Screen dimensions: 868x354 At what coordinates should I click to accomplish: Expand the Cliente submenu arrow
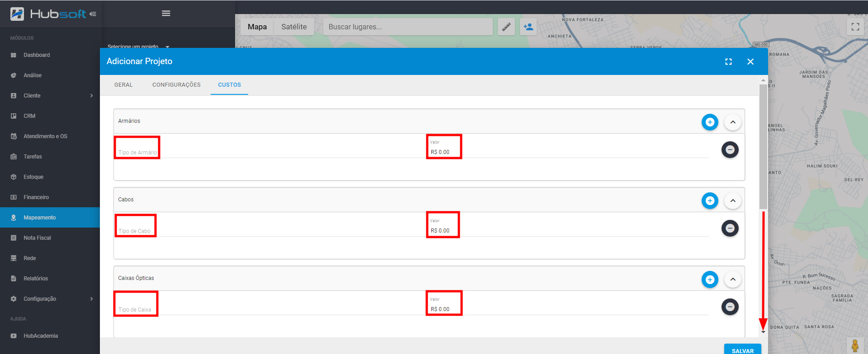tap(91, 96)
